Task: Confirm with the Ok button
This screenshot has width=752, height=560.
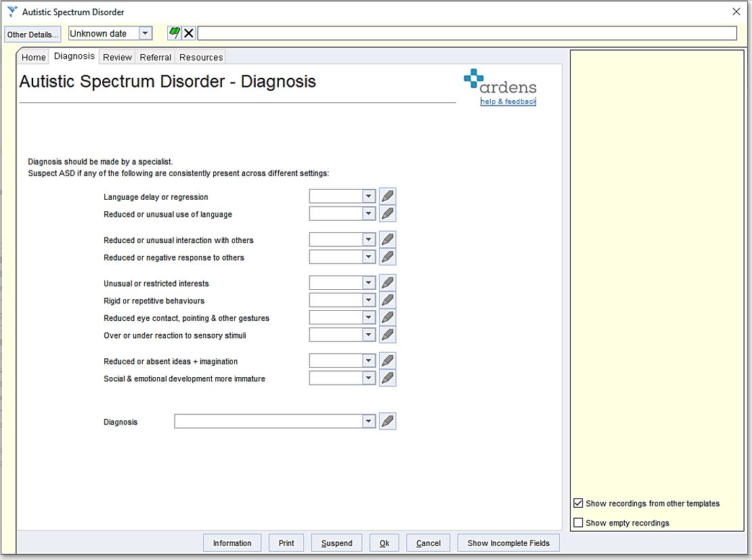Action: coord(384,542)
